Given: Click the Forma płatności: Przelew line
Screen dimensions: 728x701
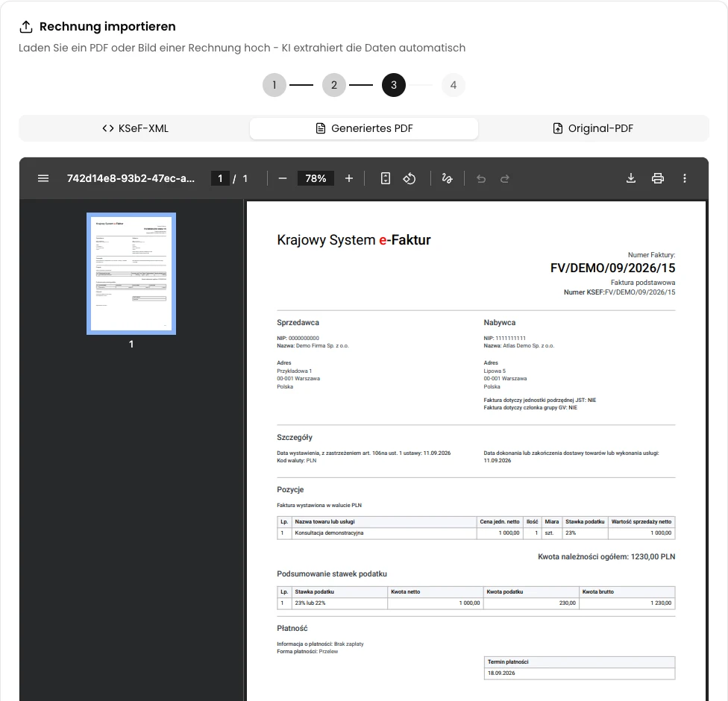Looking at the screenshot, I should click(307, 651).
